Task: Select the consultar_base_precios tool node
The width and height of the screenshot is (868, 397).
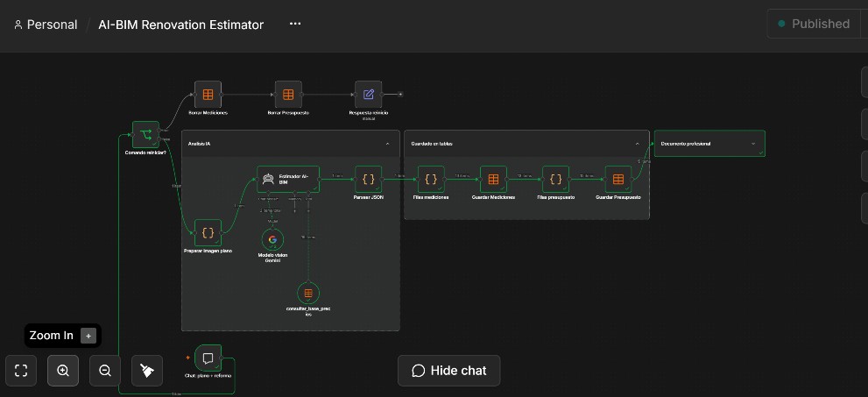Action: 308,293
